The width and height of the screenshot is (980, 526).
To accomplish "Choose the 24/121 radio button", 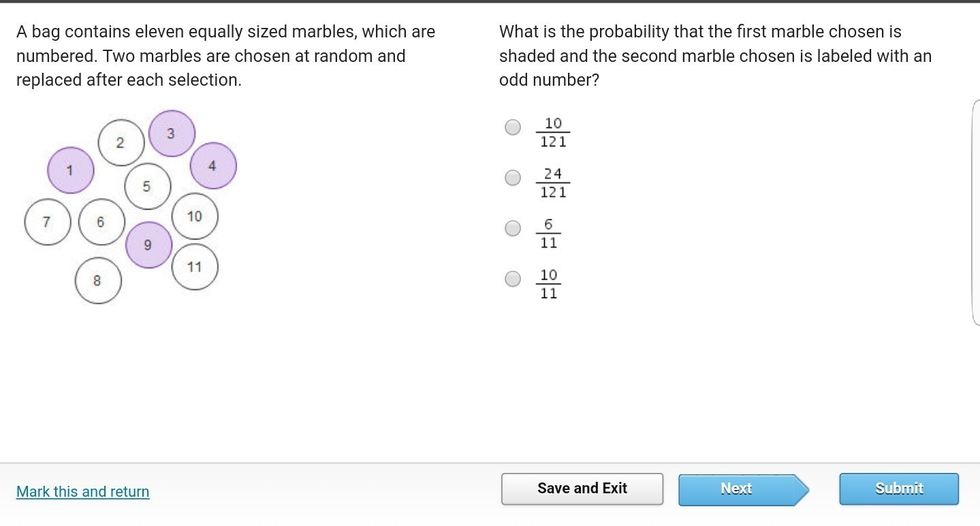I will pos(513,178).
